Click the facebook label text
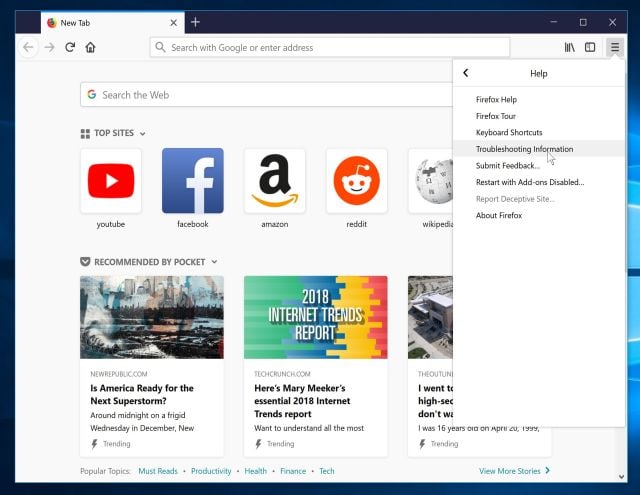Image resolution: width=640 pixels, height=495 pixels. coord(193,224)
